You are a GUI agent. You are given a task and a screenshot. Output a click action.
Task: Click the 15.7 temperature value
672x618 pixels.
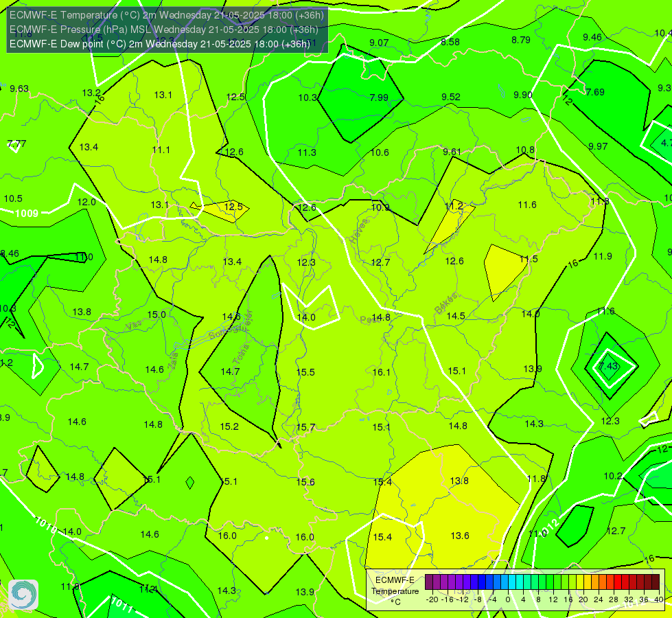(x=305, y=427)
